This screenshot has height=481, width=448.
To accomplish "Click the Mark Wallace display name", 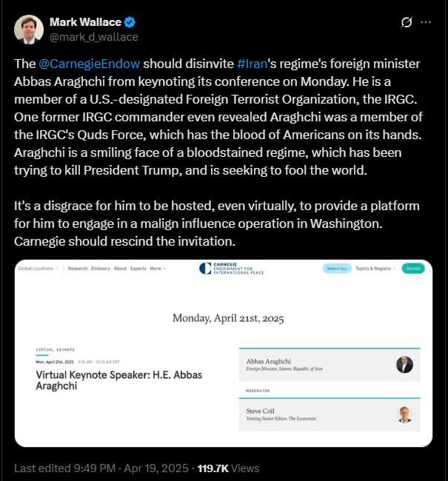I will pos(84,22).
